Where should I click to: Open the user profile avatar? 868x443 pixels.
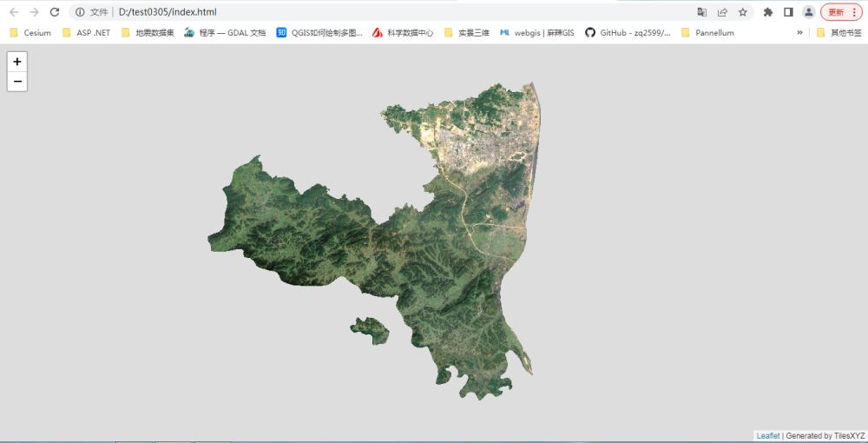pos(809,12)
